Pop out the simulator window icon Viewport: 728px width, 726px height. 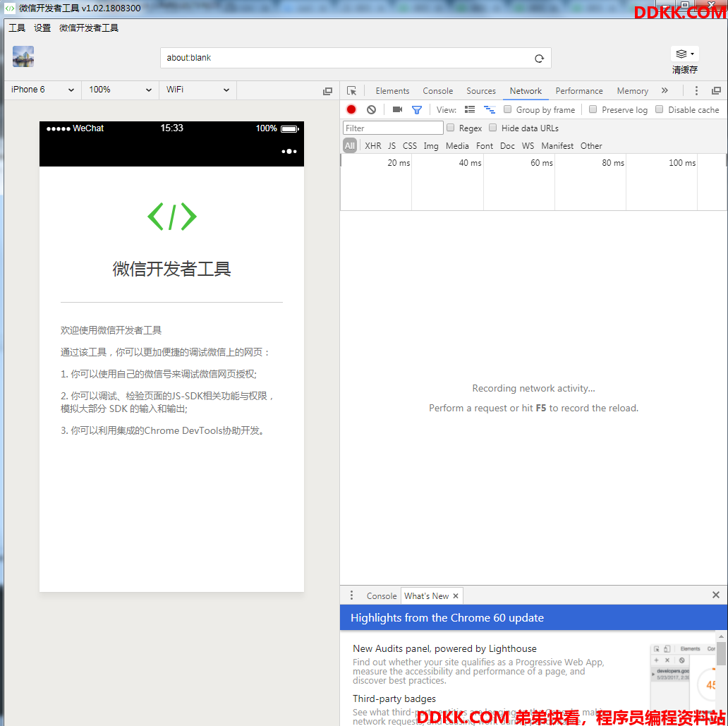coord(328,91)
